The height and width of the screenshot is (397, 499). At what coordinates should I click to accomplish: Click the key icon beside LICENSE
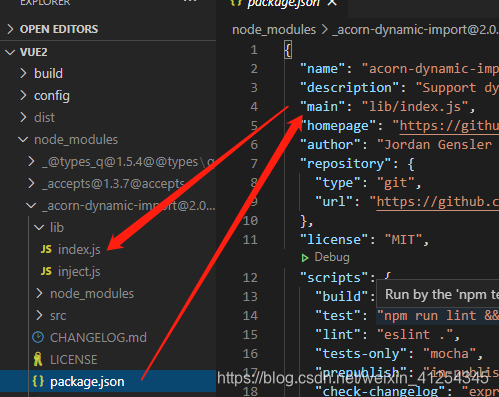tap(38, 359)
